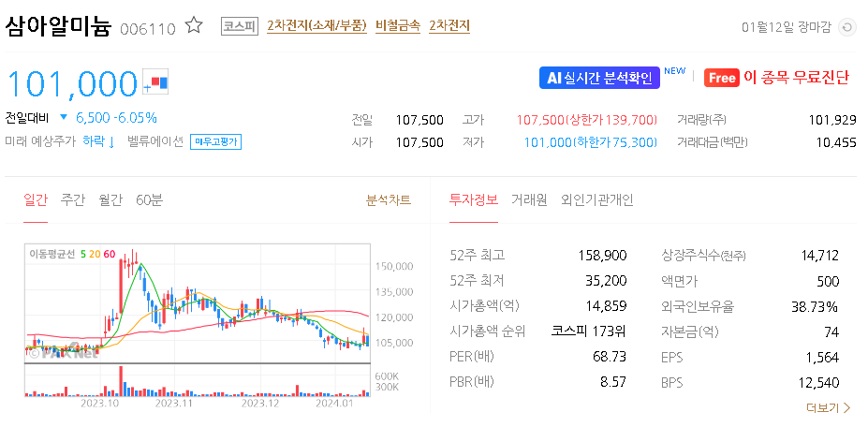868x427 pixels.
Task: Select the 투자정보 tab
Action: (473, 200)
